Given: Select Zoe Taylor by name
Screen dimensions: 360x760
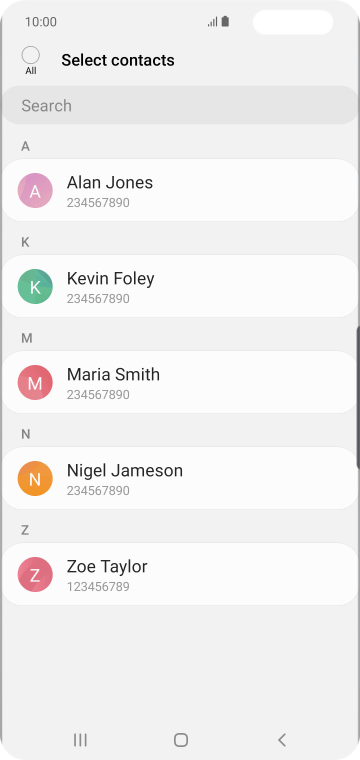Looking at the screenshot, I should pyautogui.click(x=107, y=566).
